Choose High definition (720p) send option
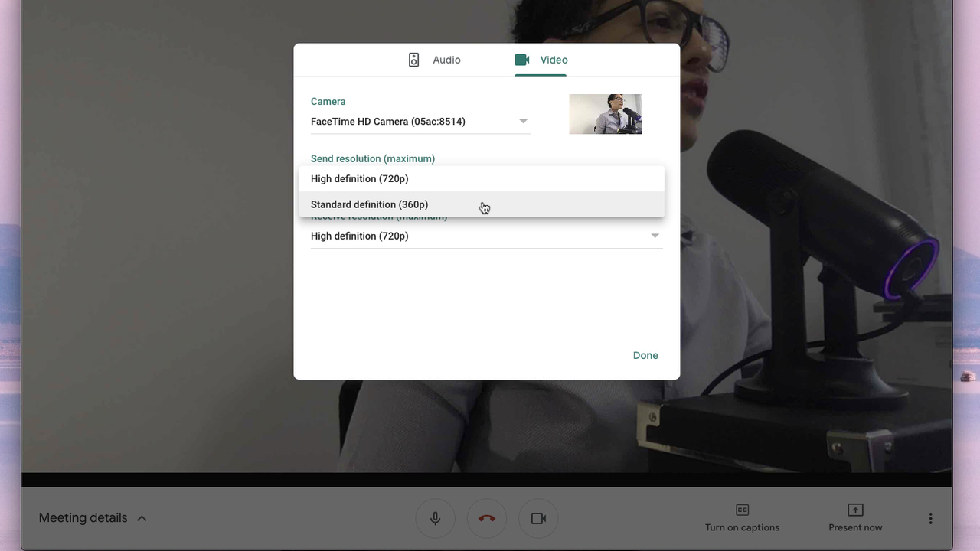Image resolution: width=980 pixels, height=551 pixels. [482, 179]
